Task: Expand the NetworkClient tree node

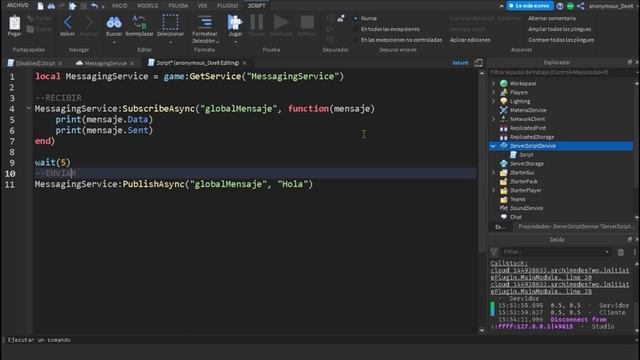Action: (493, 119)
